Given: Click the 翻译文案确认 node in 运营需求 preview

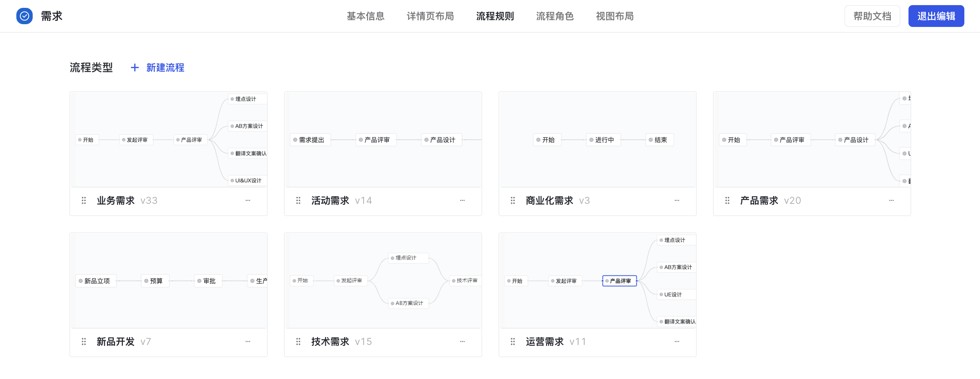Looking at the screenshot, I should [x=676, y=322].
